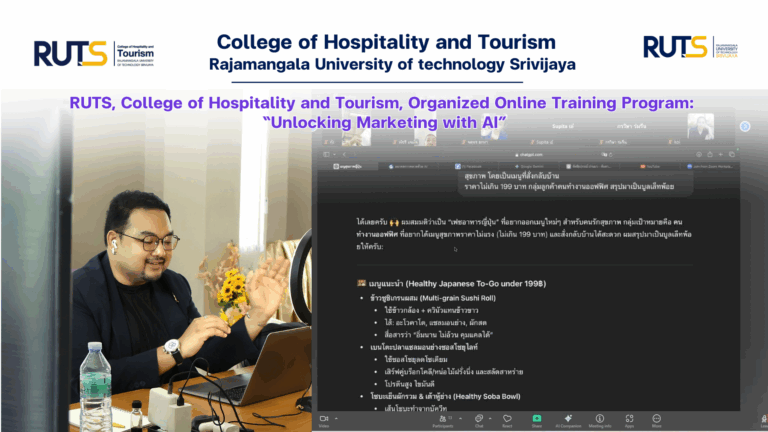Click the Safari tab overview icon
The height and width of the screenshot is (432, 768).
[732, 154]
